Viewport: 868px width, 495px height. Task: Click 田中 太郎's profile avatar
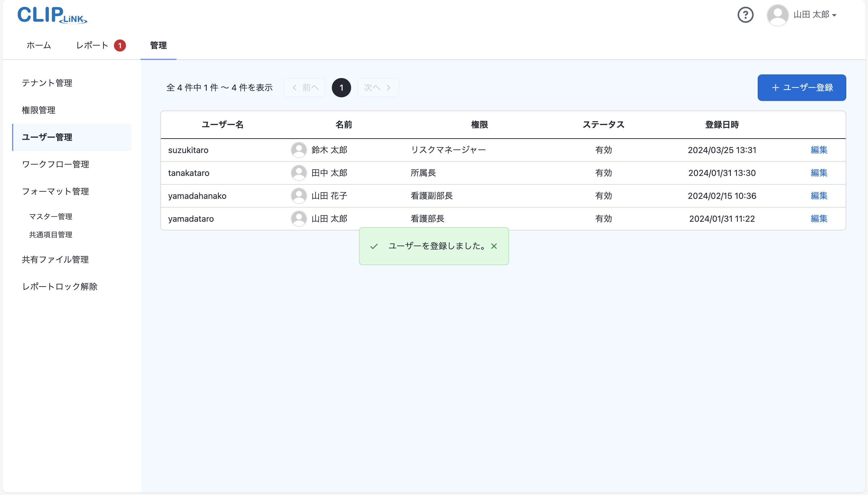click(x=299, y=173)
